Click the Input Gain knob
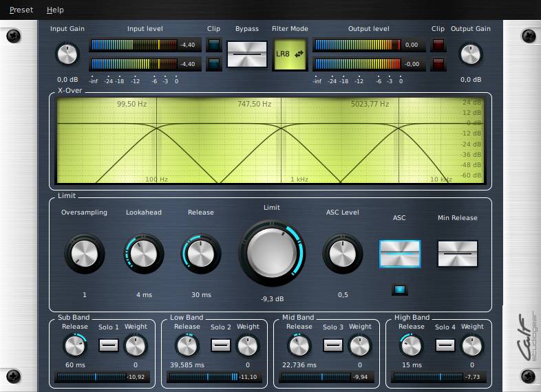Screen dimensions: 541x392 [x=67, y=54]
